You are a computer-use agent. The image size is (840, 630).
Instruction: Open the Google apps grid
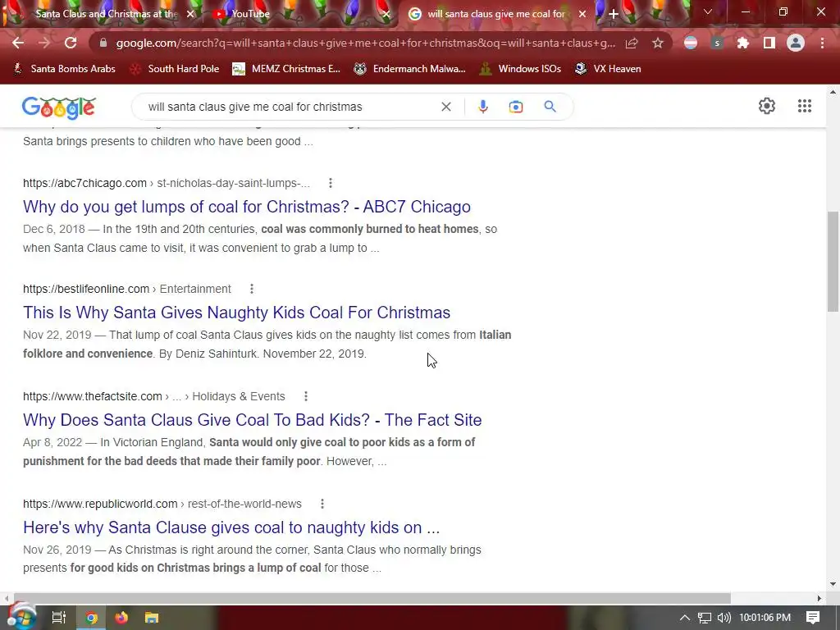coord(804,106)
